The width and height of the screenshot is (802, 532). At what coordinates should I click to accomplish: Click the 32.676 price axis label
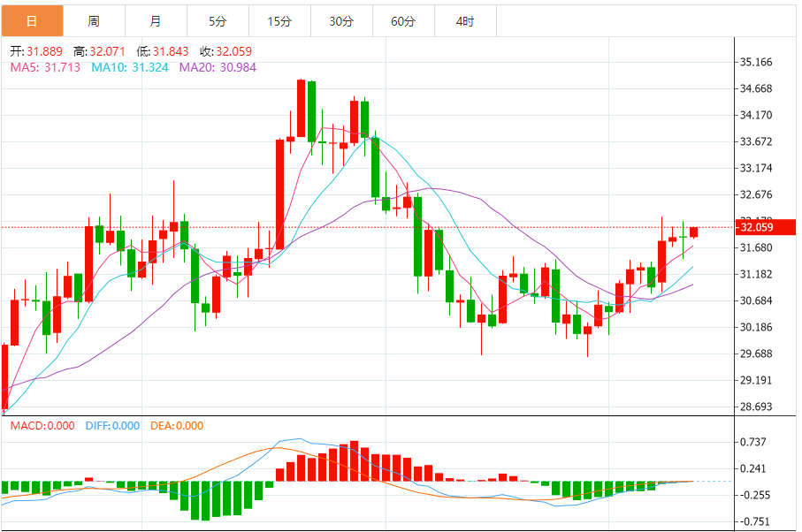point(756,194)
